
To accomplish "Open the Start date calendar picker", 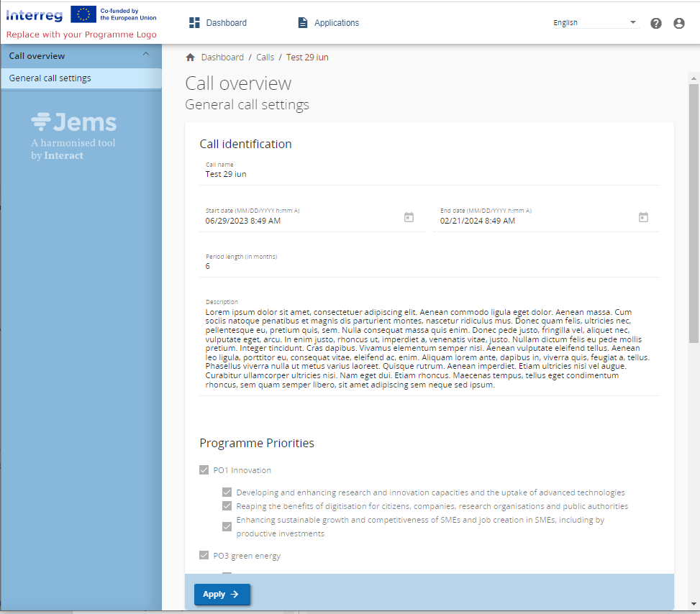I will 409,217.
